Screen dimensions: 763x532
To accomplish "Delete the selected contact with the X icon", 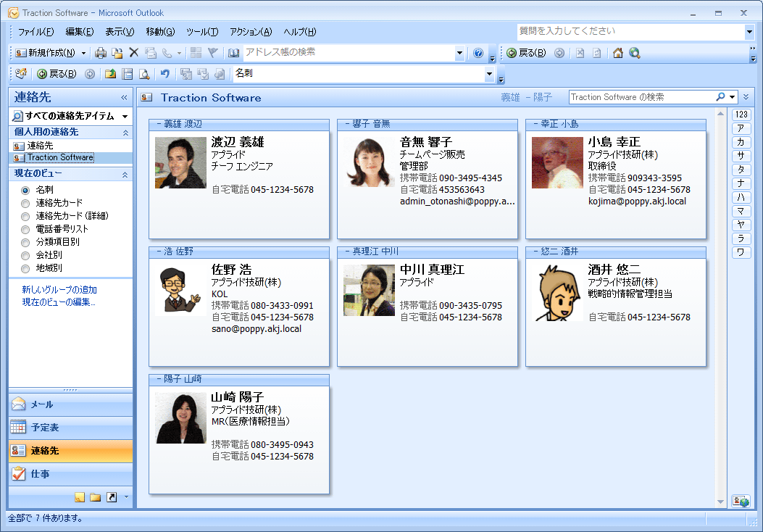I will [x=134, y=53].
